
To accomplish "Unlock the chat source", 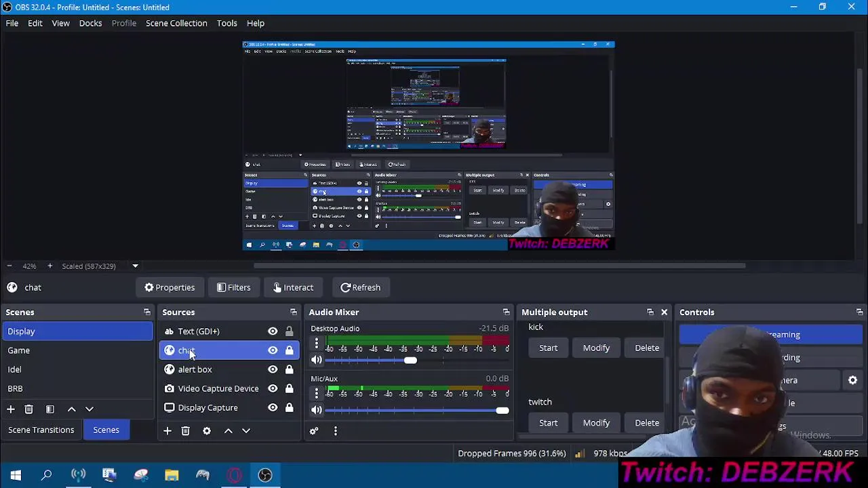I will (289, 350).
